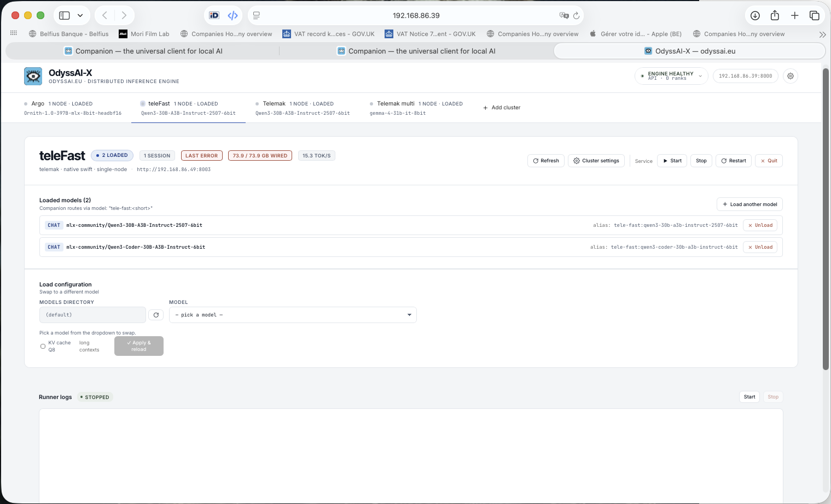This screenshot has width=831, height=504.
Task: Add a new cluster
Action: pos(502,108)
